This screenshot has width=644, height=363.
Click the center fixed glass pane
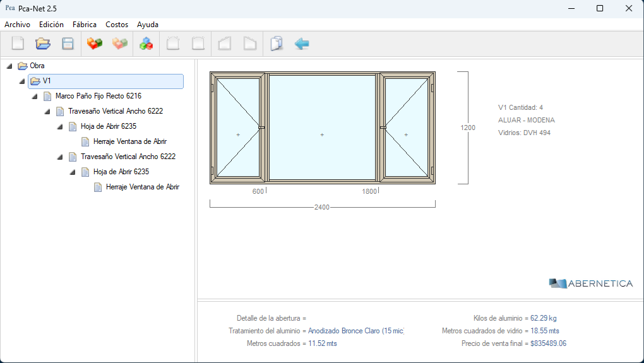coord(322,128)
